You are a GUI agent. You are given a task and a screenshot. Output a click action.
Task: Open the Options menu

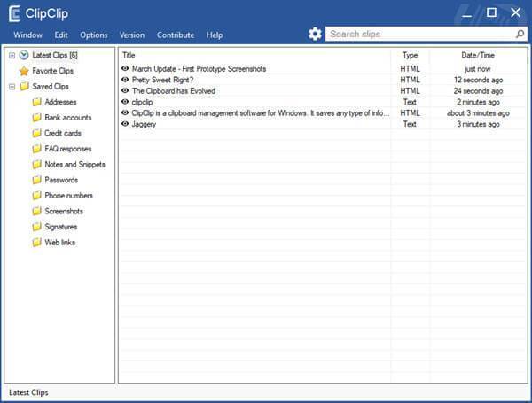click(94, 35)
